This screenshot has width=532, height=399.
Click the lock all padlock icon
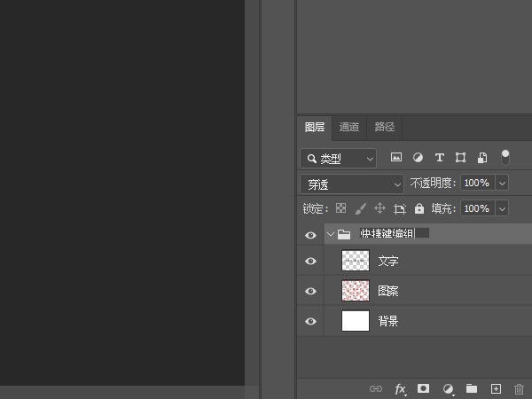click(419, 208)
